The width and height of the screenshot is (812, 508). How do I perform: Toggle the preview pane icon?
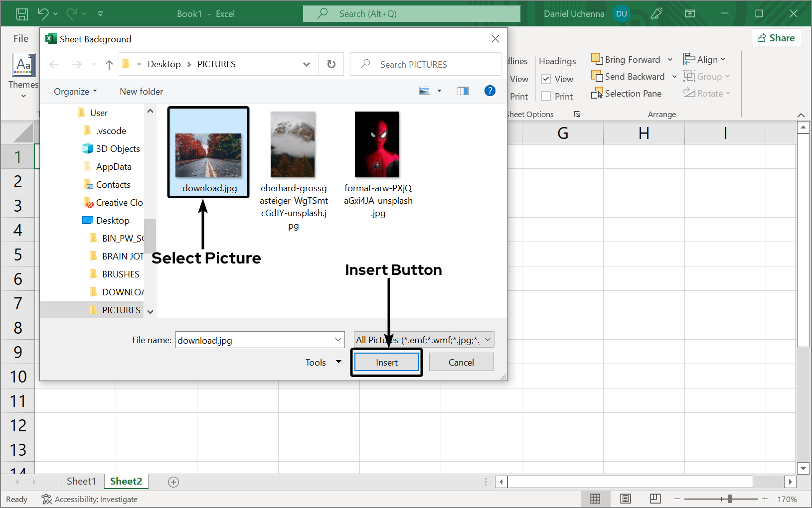coord(463,91)
